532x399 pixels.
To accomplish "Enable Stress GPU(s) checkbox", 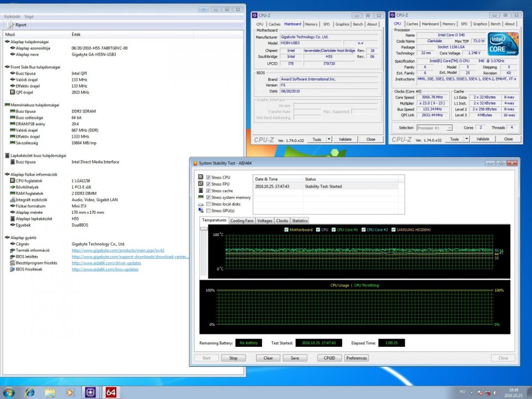I will point(208,211).
